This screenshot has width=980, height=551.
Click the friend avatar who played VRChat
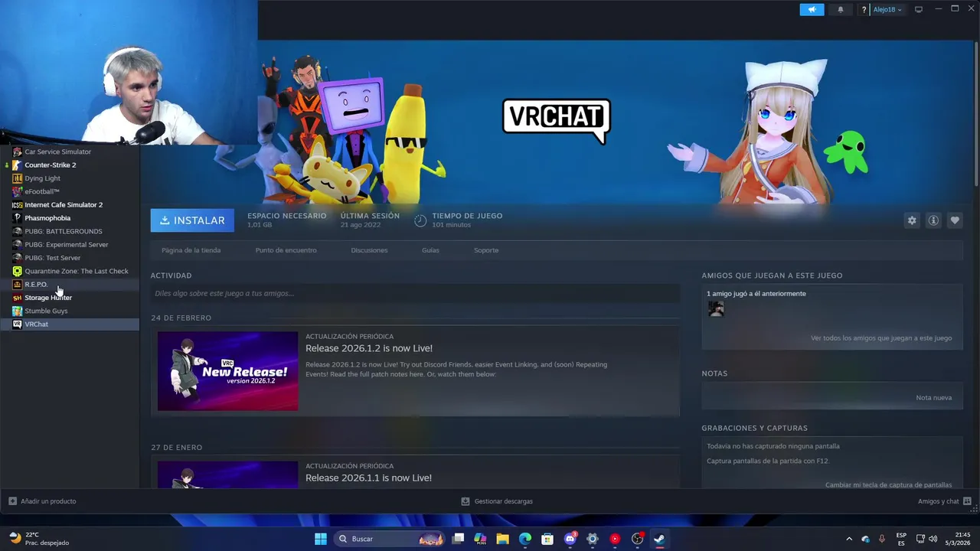click(x=716, y=308)
